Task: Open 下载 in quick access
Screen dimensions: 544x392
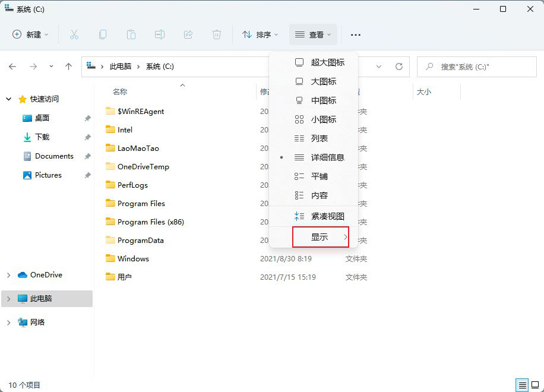Action: click(x=42, y=137)
